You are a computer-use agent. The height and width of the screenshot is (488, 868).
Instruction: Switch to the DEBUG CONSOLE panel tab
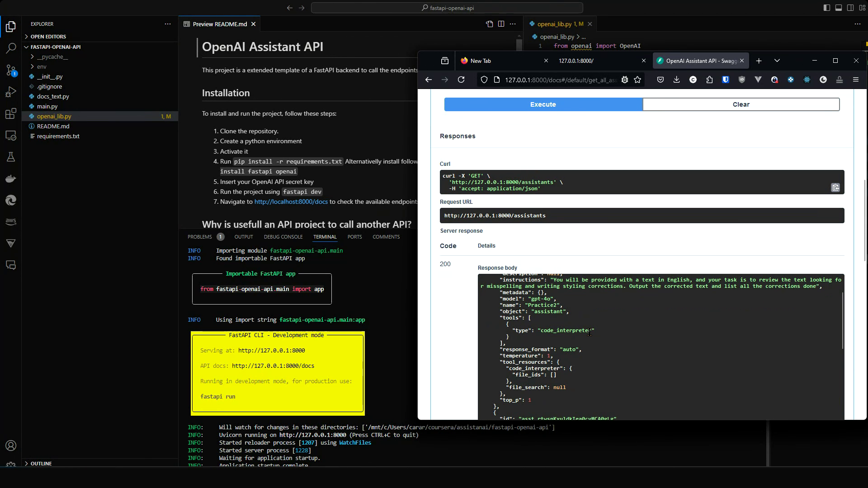coord(283,237)
